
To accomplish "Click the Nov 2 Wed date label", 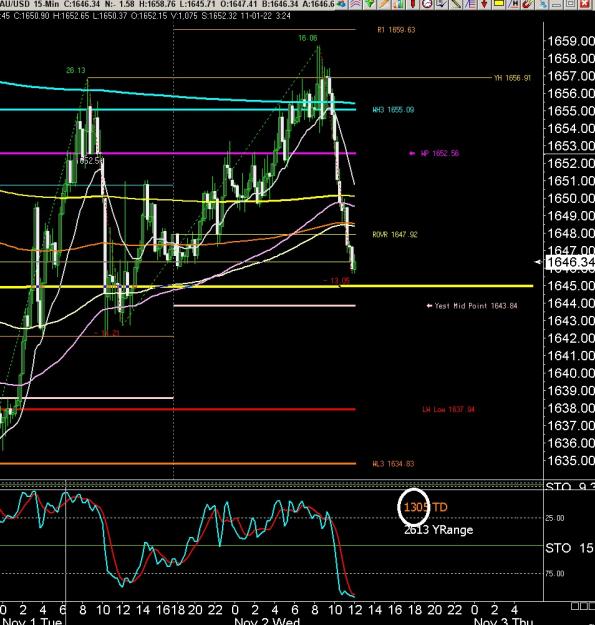I will click(267, 621).
